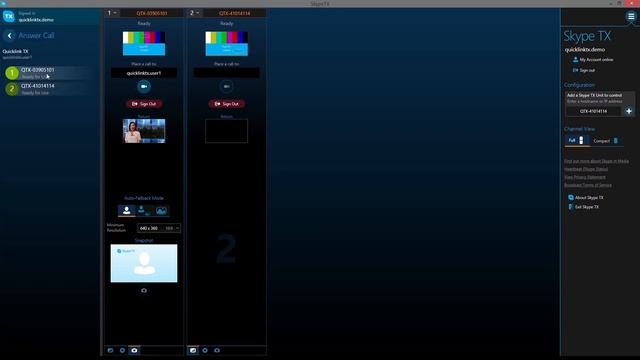Open View Privacy Statement link
This screenshot has width=640, height=360.
click(x=584, y=177)
